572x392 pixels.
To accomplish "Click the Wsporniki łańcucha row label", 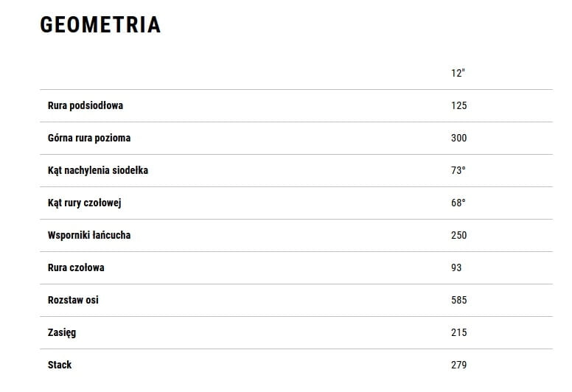I will [x=89, y=235].
